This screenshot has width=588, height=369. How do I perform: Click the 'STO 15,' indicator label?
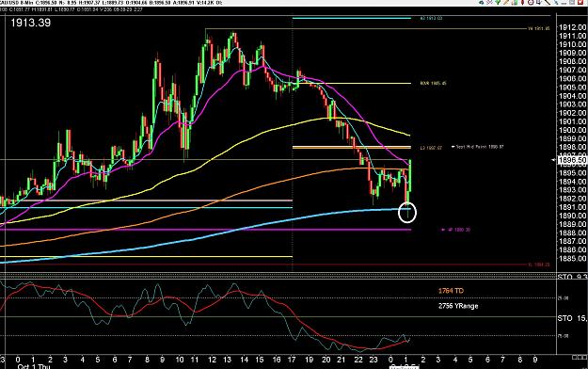(x=572, y=318)
